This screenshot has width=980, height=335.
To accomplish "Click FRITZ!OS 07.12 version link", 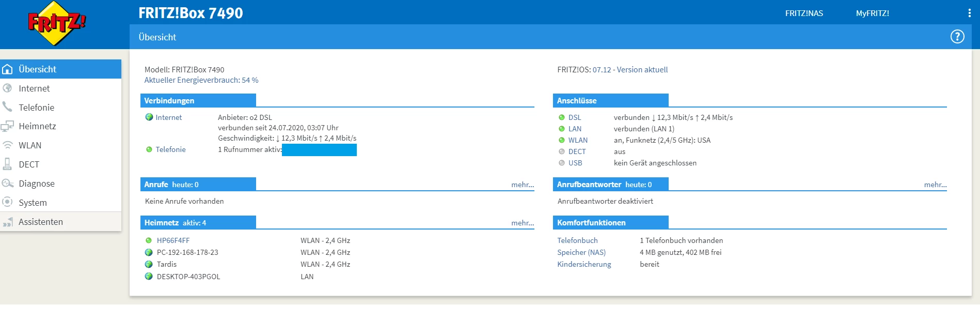I will coord(630,70).
